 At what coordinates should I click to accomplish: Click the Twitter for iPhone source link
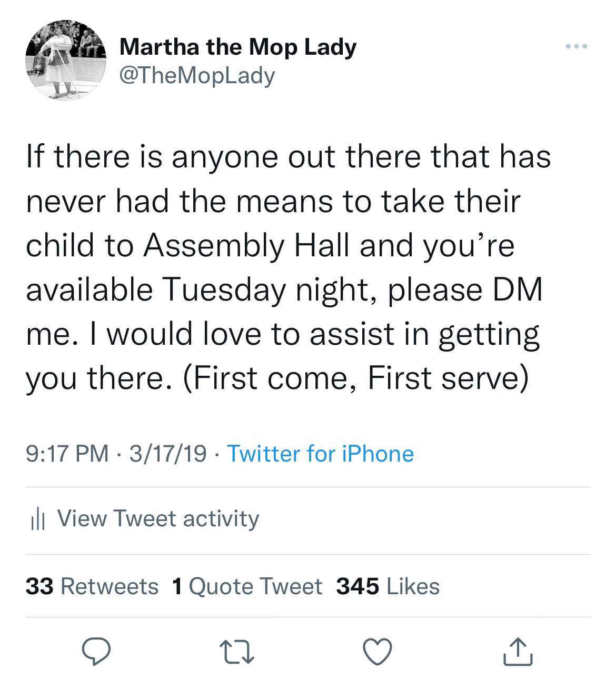pos(320,454)
